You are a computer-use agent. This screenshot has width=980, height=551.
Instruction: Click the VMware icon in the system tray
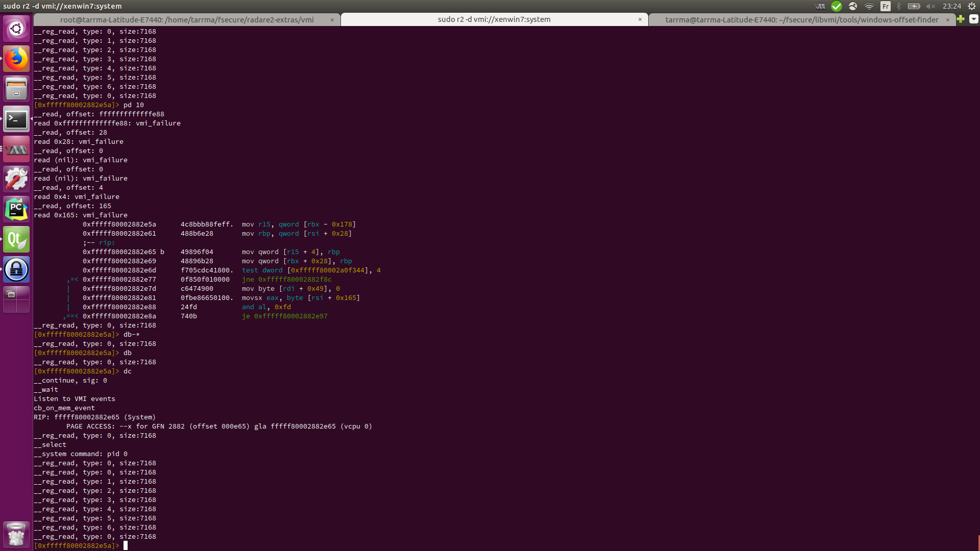coord(819,7)
